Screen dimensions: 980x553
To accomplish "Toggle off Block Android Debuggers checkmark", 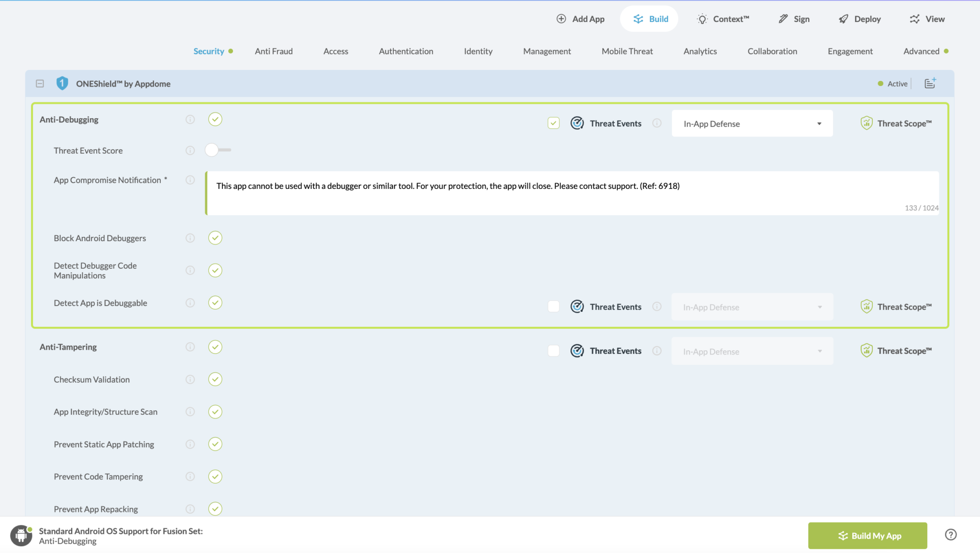I will pos(215,238).
